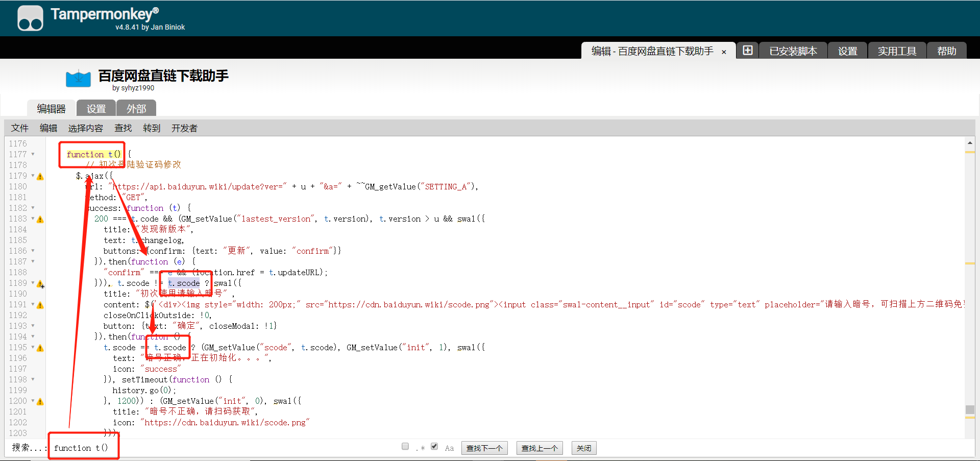Close the 编辑 - 百度网盘直链下载助手 tab

pyautogui.click(x=724, y=52)
